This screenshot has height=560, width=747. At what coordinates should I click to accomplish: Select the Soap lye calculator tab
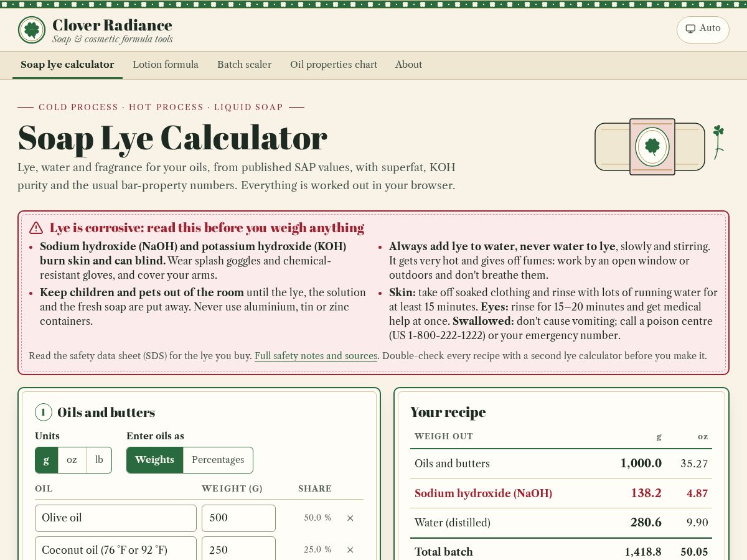point(67,65)
